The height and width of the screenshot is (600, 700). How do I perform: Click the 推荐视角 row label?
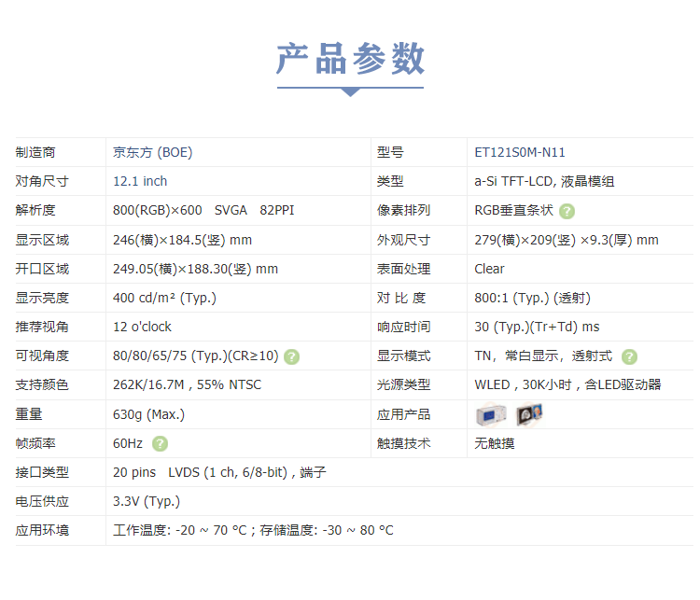(x=42, y=327)
